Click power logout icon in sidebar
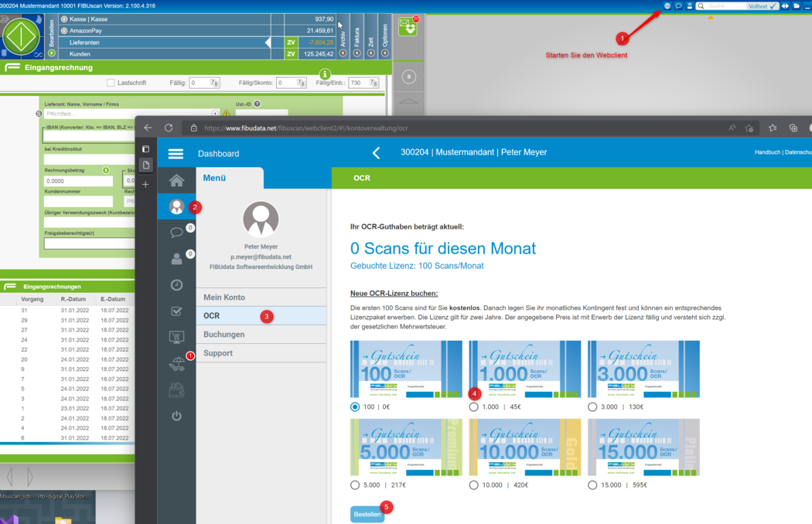 click(176, 416)
